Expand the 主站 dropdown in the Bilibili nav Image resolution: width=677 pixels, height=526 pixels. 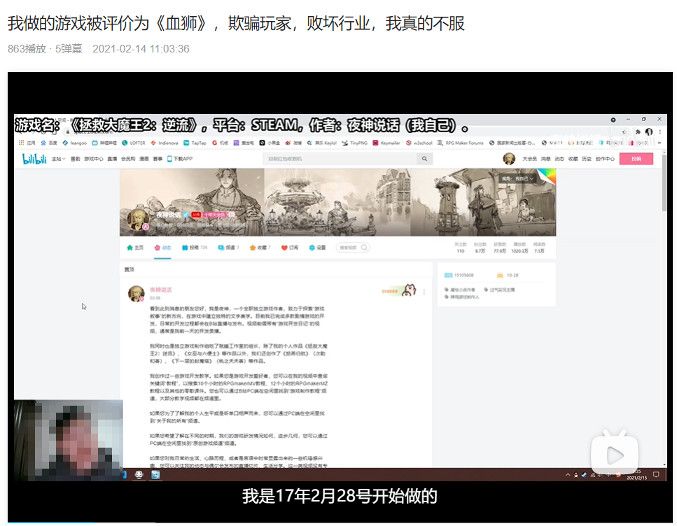[58, 159]
